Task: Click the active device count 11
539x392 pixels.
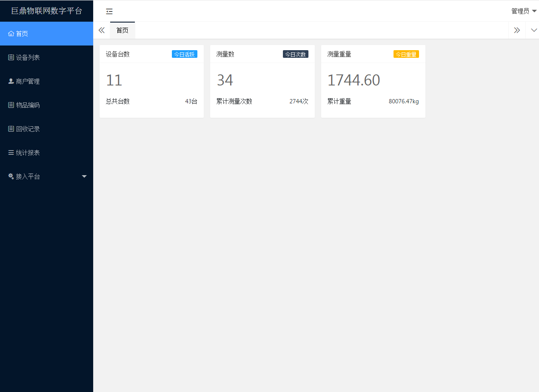Action: click(114, 80)
